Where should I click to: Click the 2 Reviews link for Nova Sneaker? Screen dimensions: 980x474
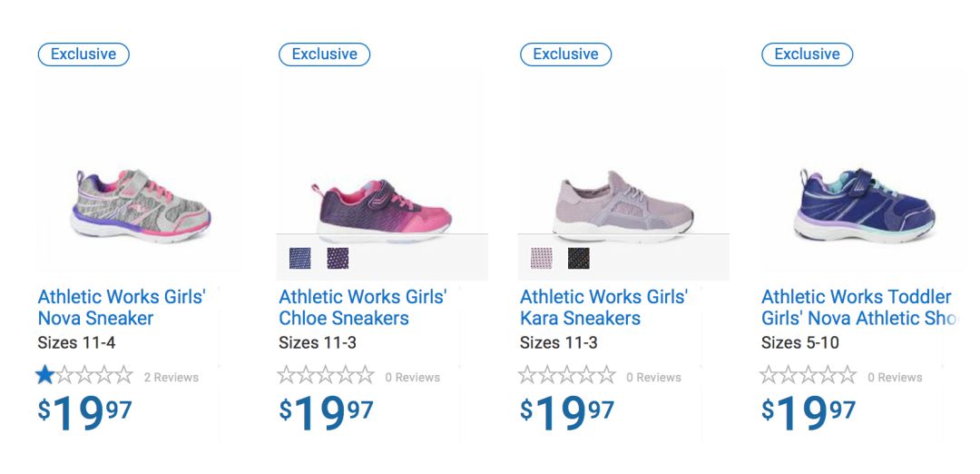171,378
